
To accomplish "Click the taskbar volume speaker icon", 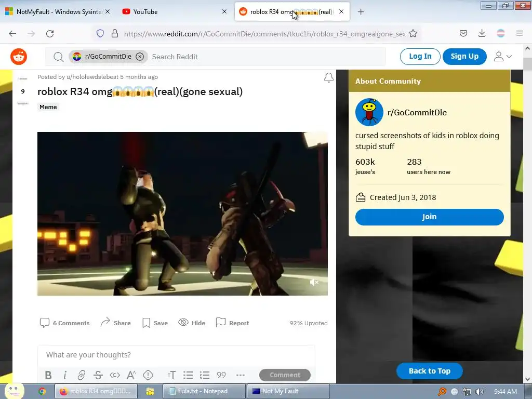I will [x=479, y=392].
